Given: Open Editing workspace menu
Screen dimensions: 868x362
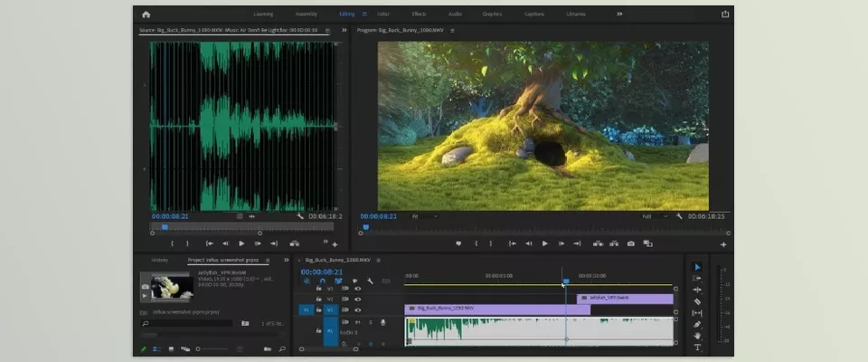Looking at the screenshot, I should pyautogui.click(x=364, y=14).
